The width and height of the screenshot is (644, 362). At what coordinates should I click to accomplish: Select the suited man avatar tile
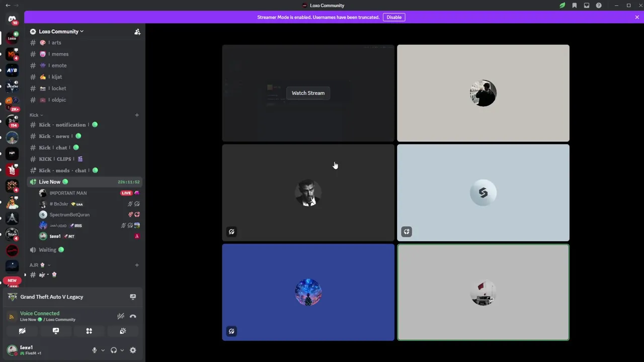(308, 193)
